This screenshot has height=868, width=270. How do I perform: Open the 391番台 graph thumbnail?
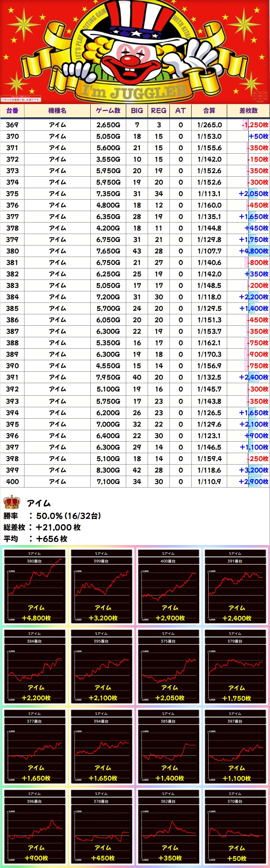[x=236, y=586]
